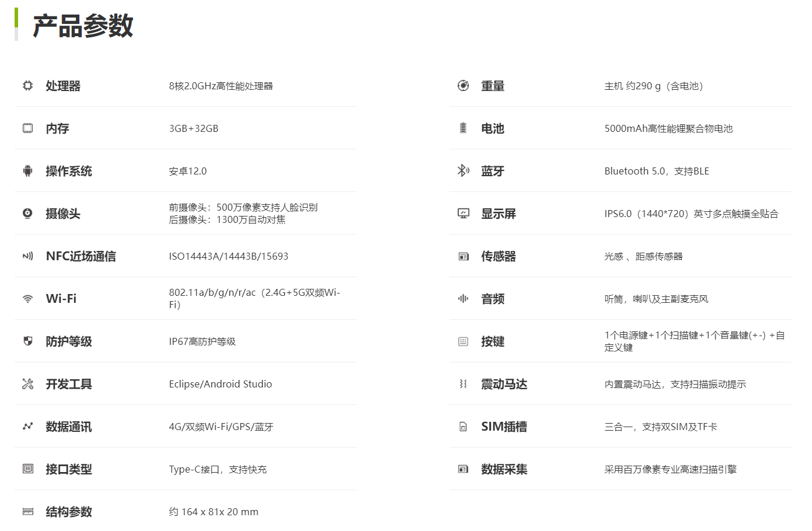Image resolution: width=812 pixels, height=531 pixels.
Task: Click the SIM card slot icon
Action: [463, 427]
